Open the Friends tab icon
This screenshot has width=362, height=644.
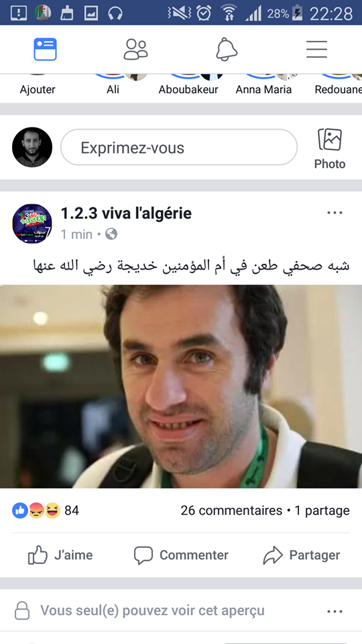click(136, 49)
